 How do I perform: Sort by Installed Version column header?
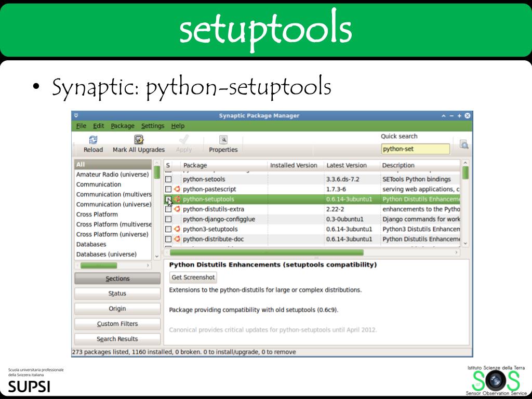(296, 165)
